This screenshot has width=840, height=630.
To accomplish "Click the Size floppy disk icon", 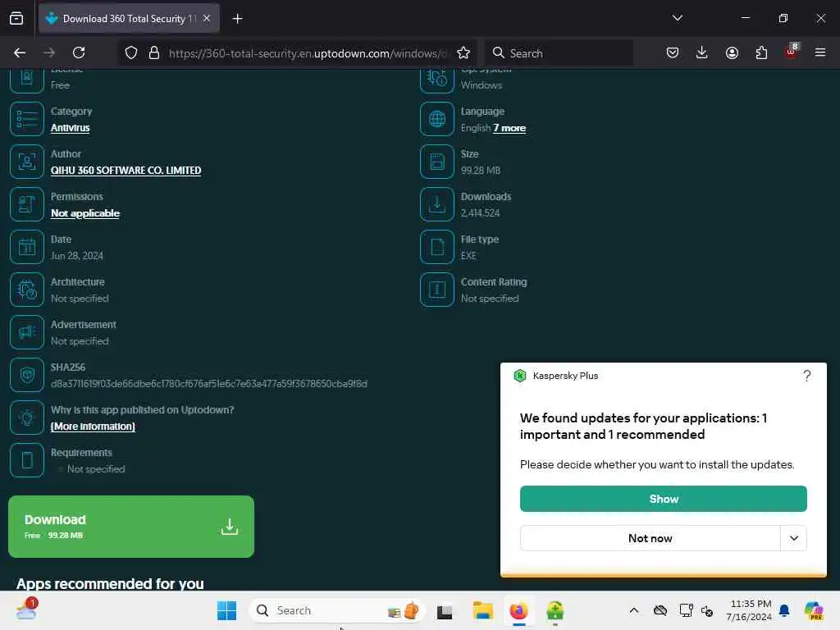I will point(437,162).
